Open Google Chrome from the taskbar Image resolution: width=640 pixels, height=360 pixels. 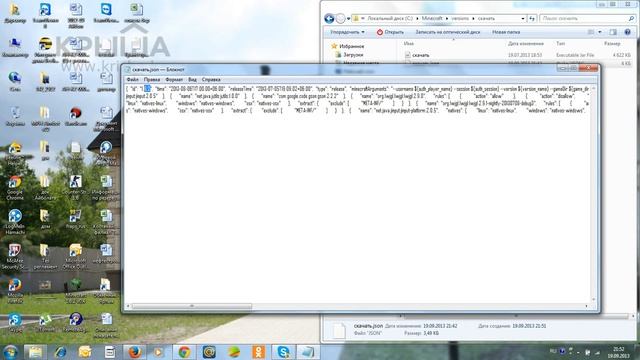184,352
